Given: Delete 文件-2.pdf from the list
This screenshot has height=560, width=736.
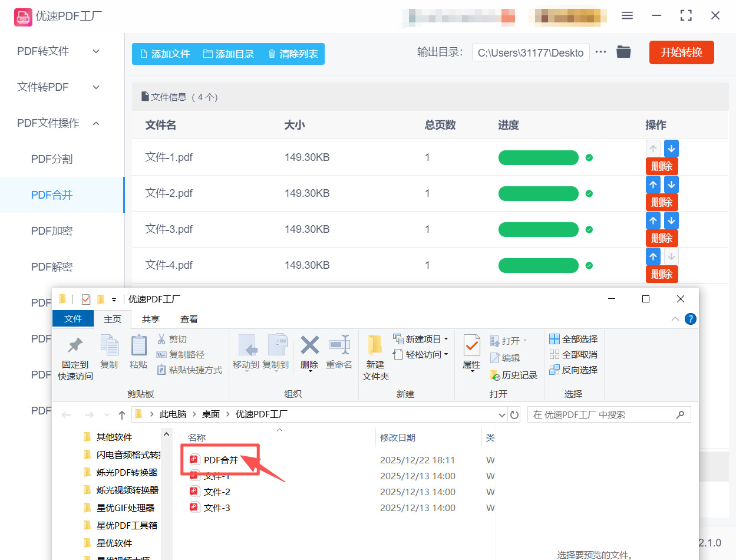Looking at the screenshot, I should (662, 202).
